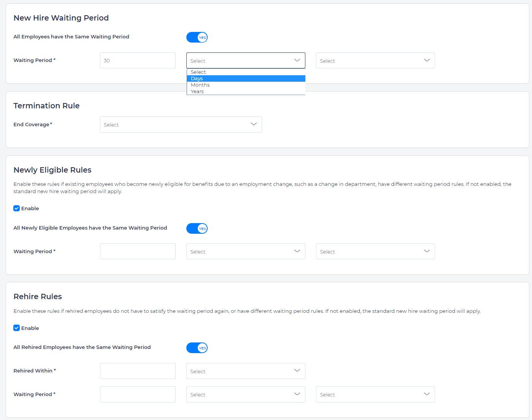
Task: Expand Newly Eligible waiting period unit dropdown
Action: click(x=246, y=252)
